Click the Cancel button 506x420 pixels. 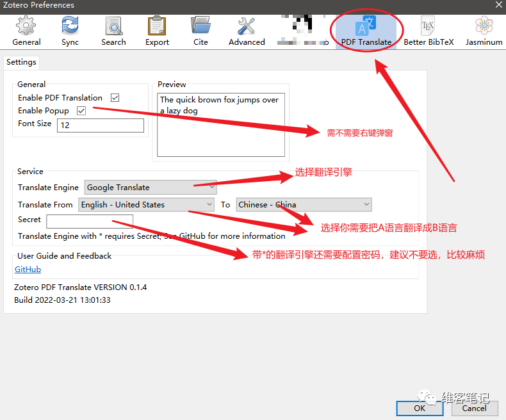tap(474, 408)
